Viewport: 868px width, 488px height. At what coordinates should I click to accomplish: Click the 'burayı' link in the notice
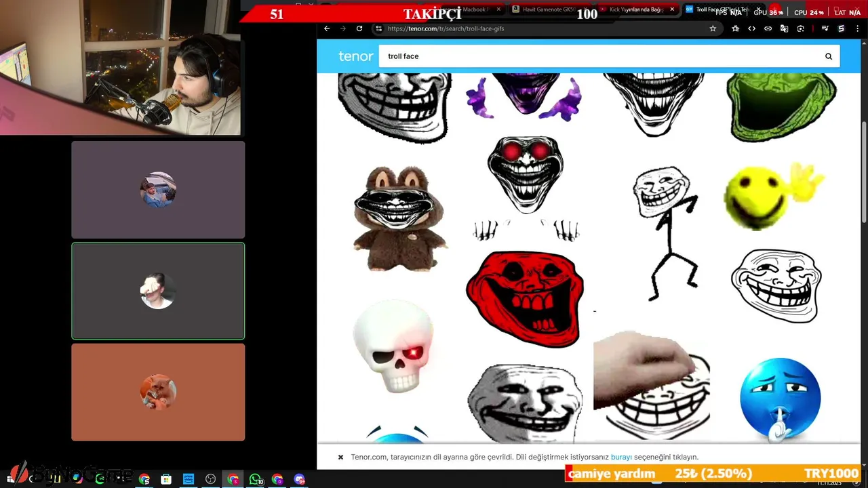(x=620, y=457)
